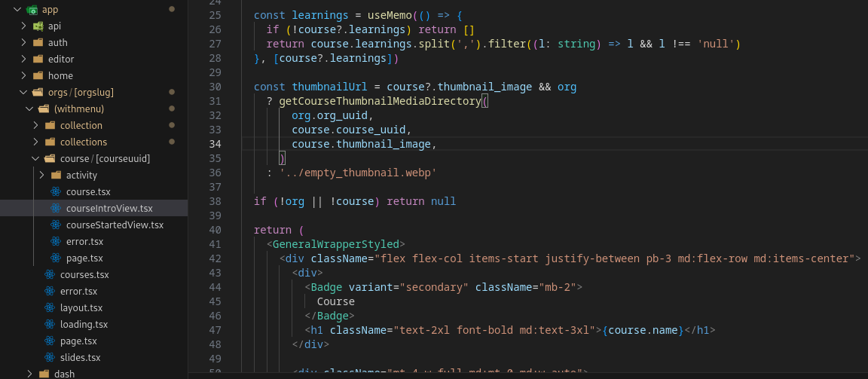Expand the activity folder chevron
This screenshot has height=379, width=868.
point(41,176)
